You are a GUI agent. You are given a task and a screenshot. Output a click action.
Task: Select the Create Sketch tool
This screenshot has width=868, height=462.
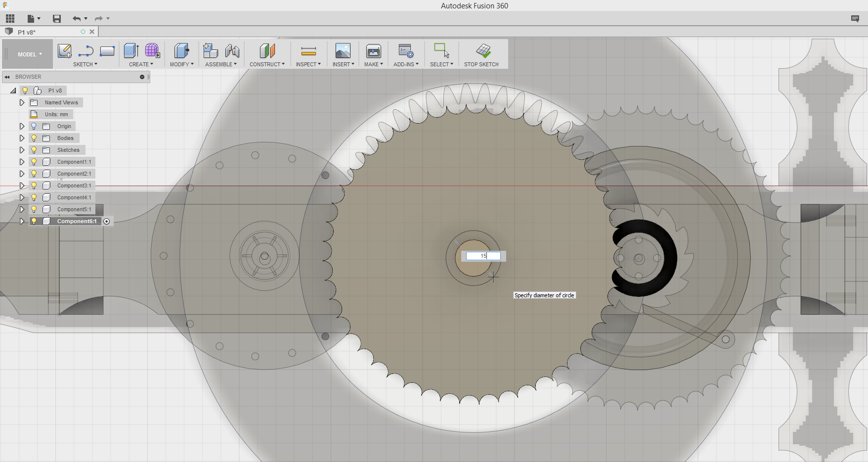[x=64, y=50]
